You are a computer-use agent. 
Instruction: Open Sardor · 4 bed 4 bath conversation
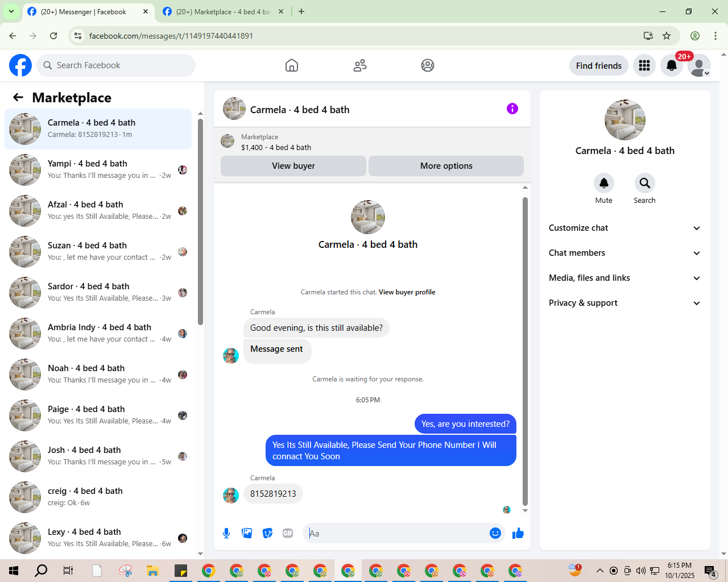[98, 293]
